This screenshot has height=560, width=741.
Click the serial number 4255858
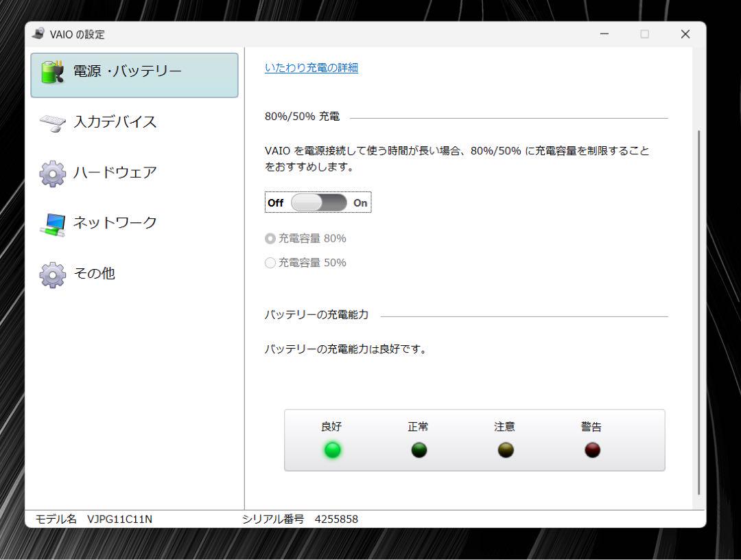336,520
